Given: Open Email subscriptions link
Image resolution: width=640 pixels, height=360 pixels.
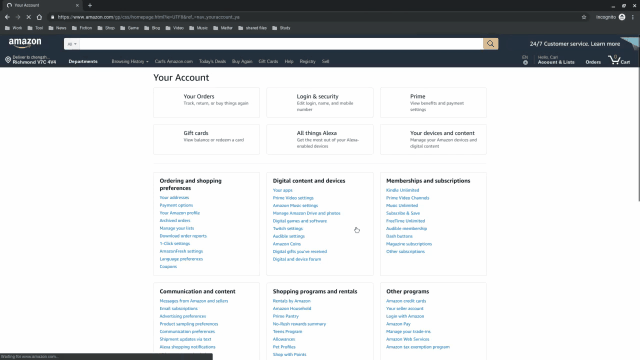Looking at the screenshot, I should click(x=178, y=309).
